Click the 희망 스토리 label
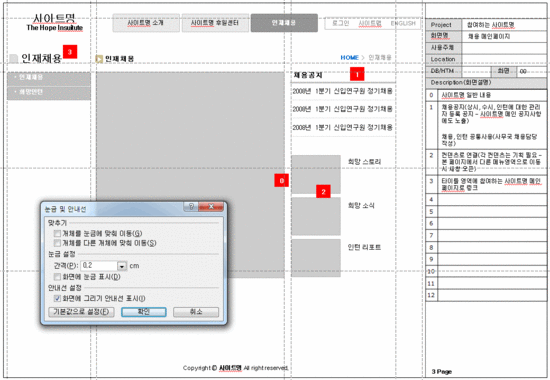This screenshot has width=550, height=380. click(364, 162)
